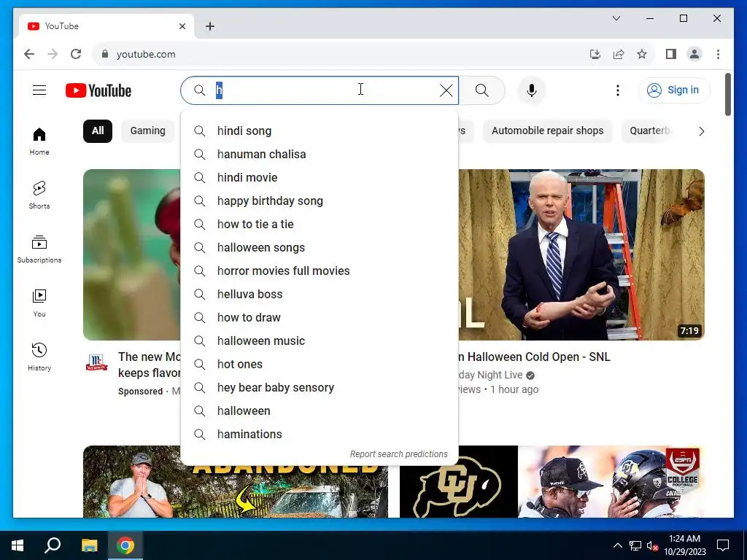
Task: Open History in sidebar
Action: 39,357
